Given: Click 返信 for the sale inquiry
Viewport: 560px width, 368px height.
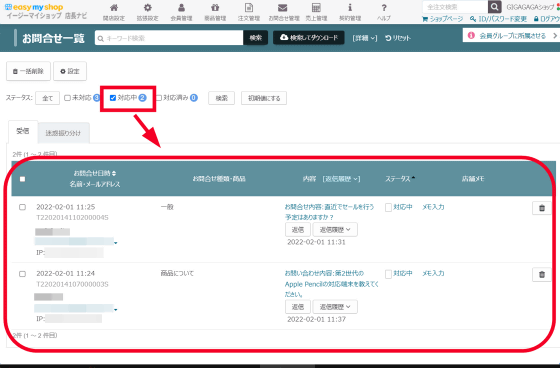Looking at the screenshot, I should pos(298,230).
